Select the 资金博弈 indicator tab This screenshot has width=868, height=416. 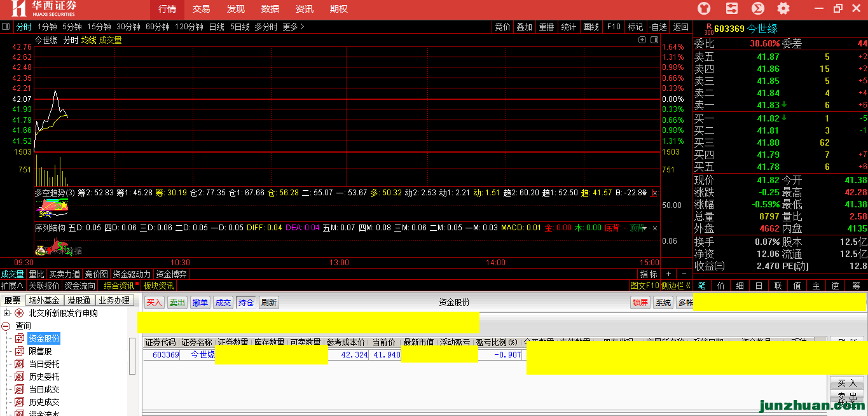click(172, 274)
